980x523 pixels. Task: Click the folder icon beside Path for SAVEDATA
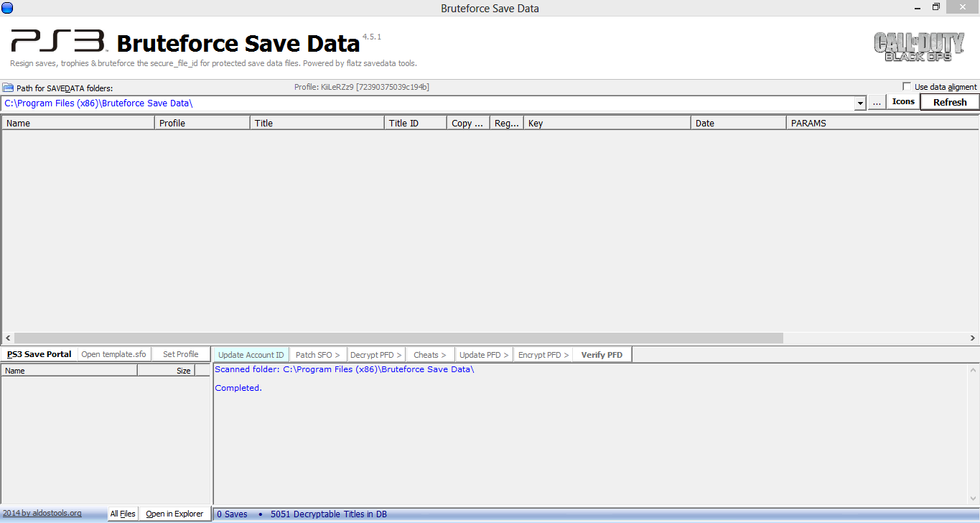point(8,88)
